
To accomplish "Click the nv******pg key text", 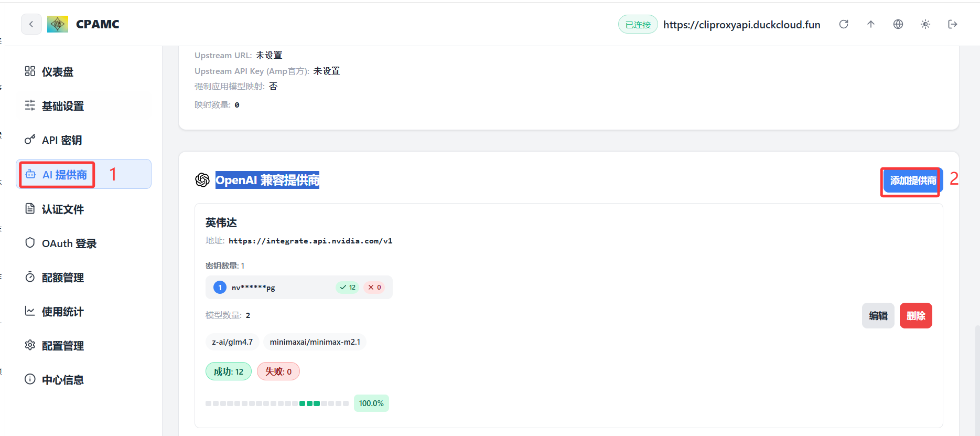I will coord(253,288).
